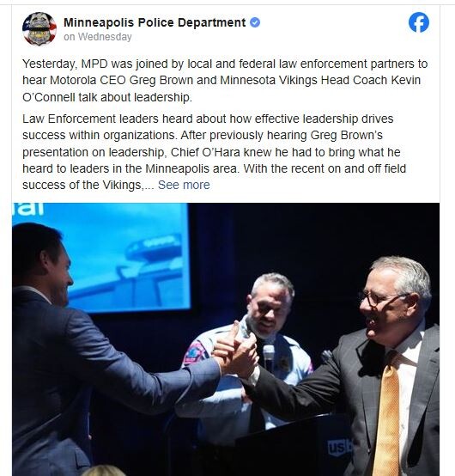455x476 pixels.
Task: Click the "on Wednesday" post timestamp
Action: pos(98,37)
